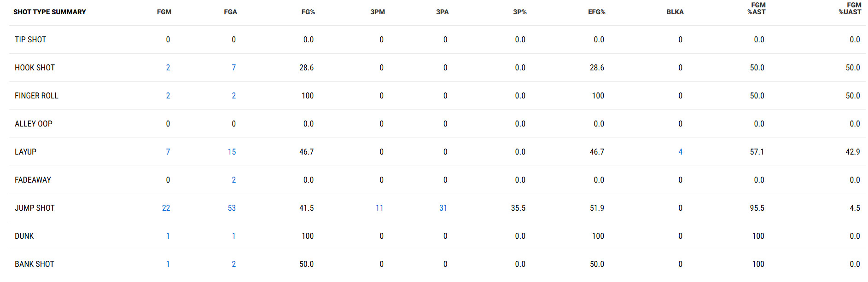Image resolution: width=868 pixels, height=282 pixels.
Task: Open Layup FGA value 15
Action: pyautogui.click(x=232, y=152)
